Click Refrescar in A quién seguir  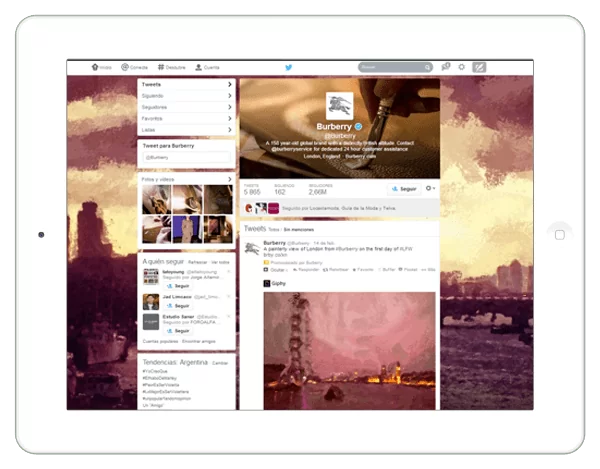click(197, 262)
